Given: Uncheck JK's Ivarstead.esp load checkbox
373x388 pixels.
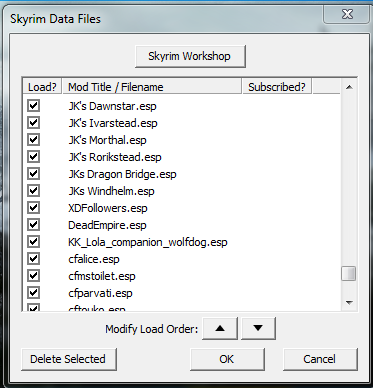Looking at the screenshot, I should 33,123.
